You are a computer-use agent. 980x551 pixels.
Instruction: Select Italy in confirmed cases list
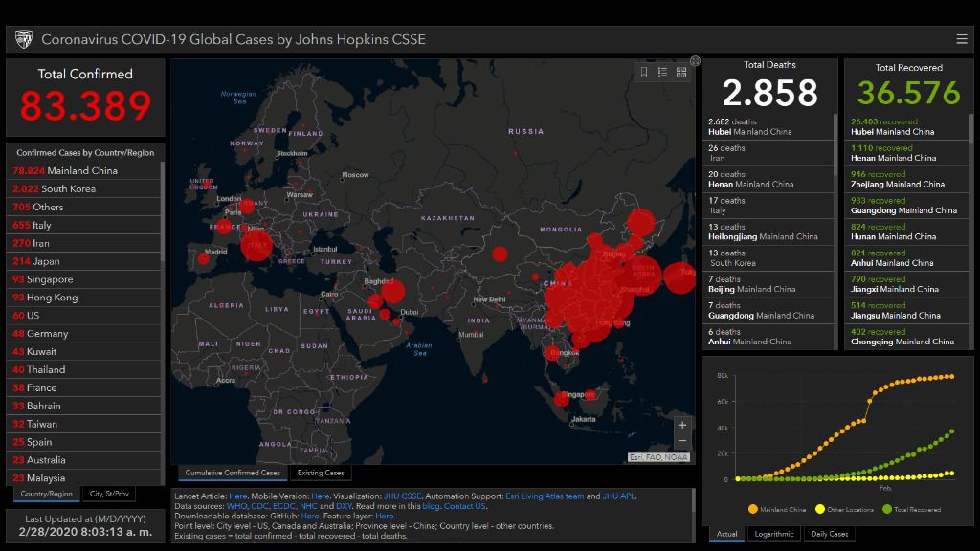click(x=41, y=226)
